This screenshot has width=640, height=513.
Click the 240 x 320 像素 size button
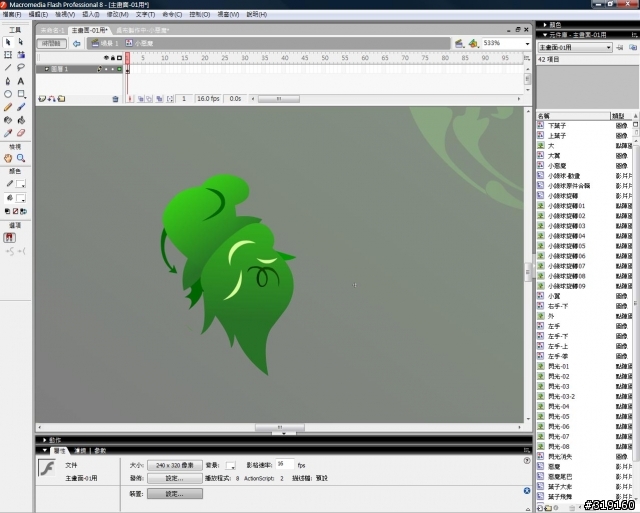175,465
